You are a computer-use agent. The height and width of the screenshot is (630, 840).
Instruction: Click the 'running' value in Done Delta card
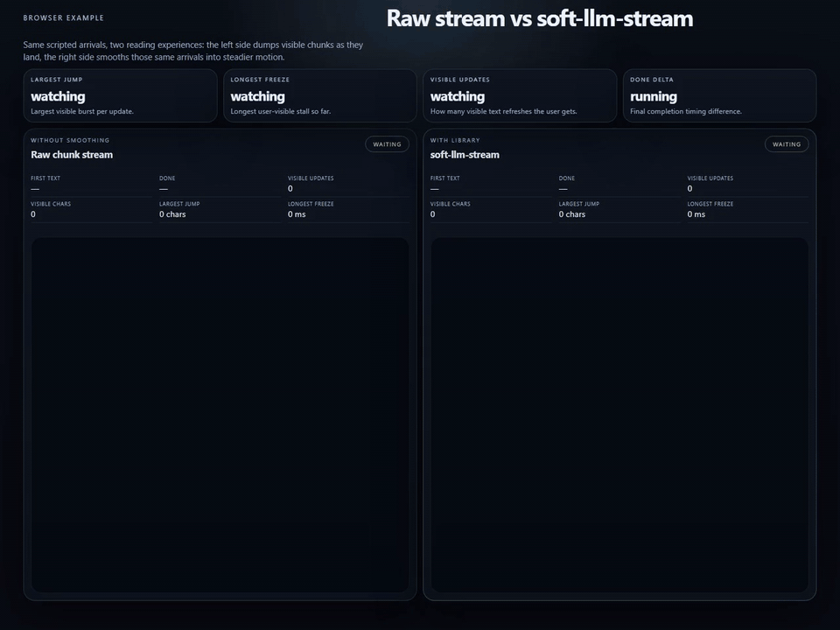click(x=654, y=96)
